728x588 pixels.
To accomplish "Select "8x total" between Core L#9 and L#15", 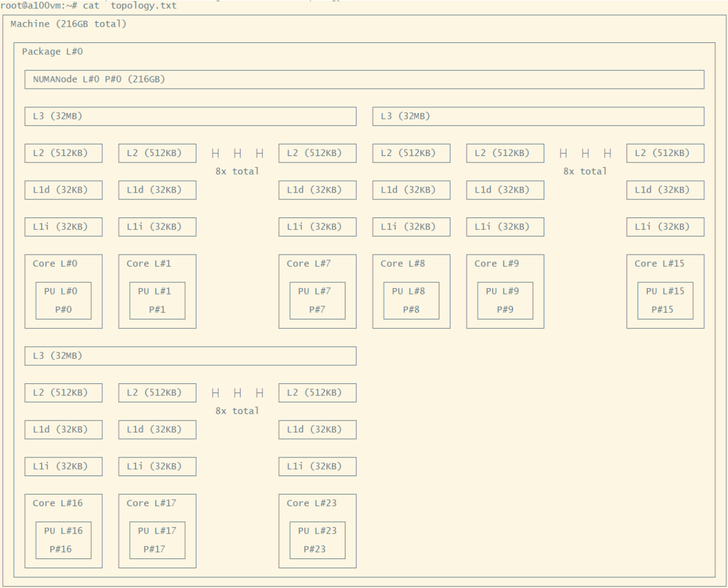I will click(x=585, y=171).
